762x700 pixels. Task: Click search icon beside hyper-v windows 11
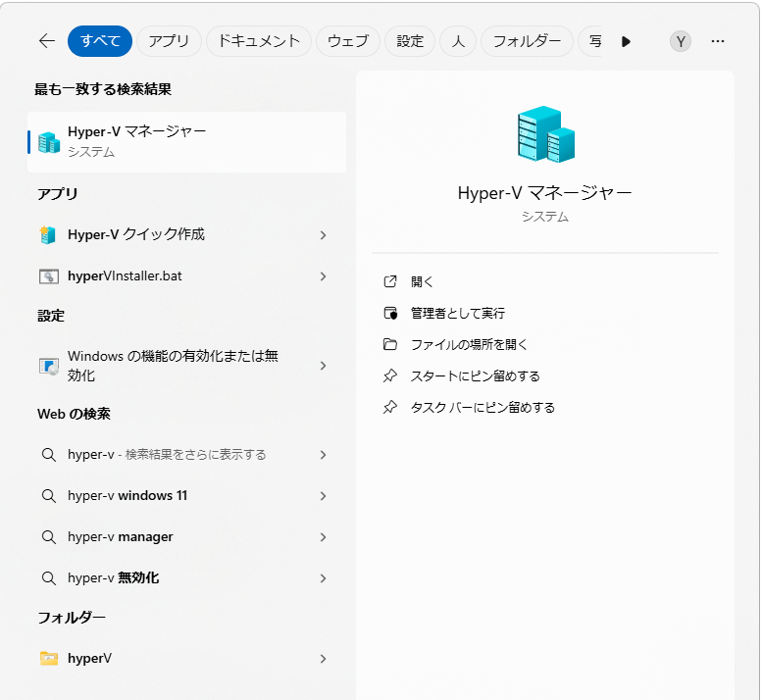click(49, 496)
